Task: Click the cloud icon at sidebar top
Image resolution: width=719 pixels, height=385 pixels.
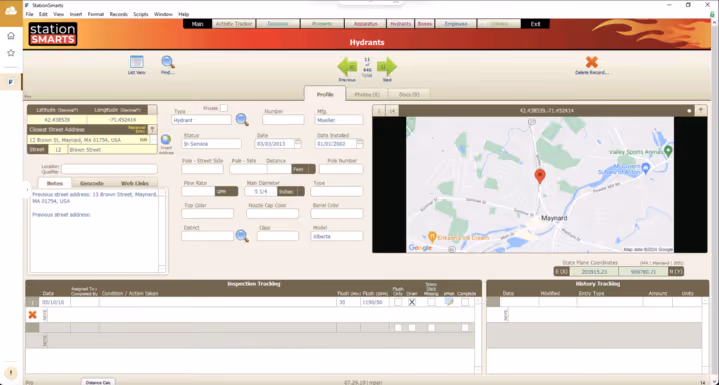Action: (x=11, y=10)
